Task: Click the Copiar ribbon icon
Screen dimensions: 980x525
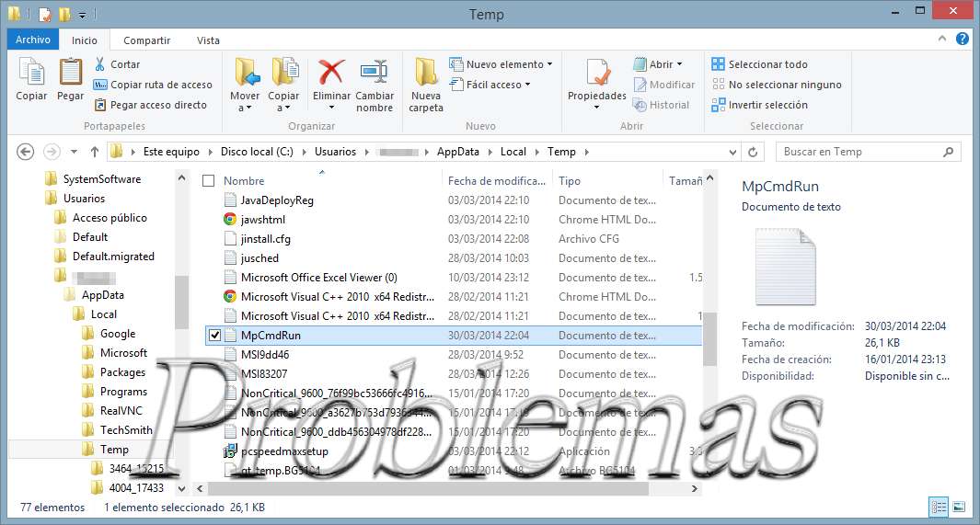Action: coord(31,72)
